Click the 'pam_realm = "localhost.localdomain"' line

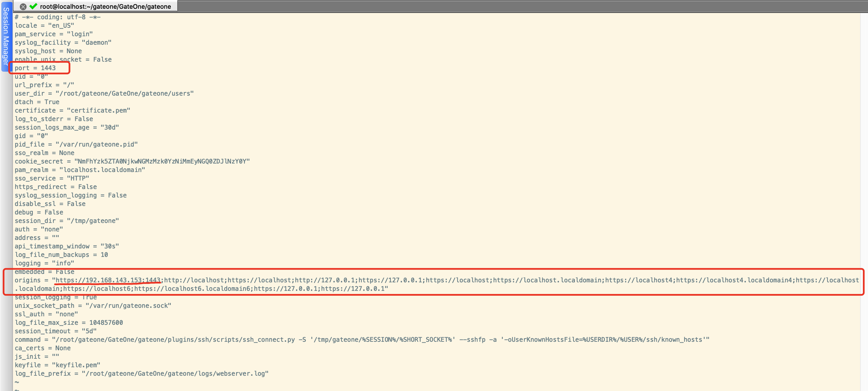(80, 170)
